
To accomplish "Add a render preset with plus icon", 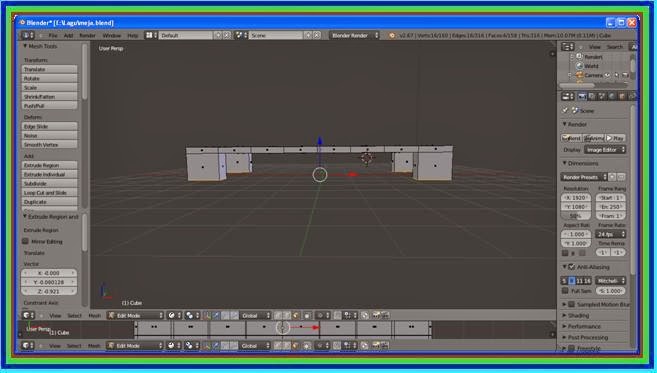I will (x=612, y=177).
